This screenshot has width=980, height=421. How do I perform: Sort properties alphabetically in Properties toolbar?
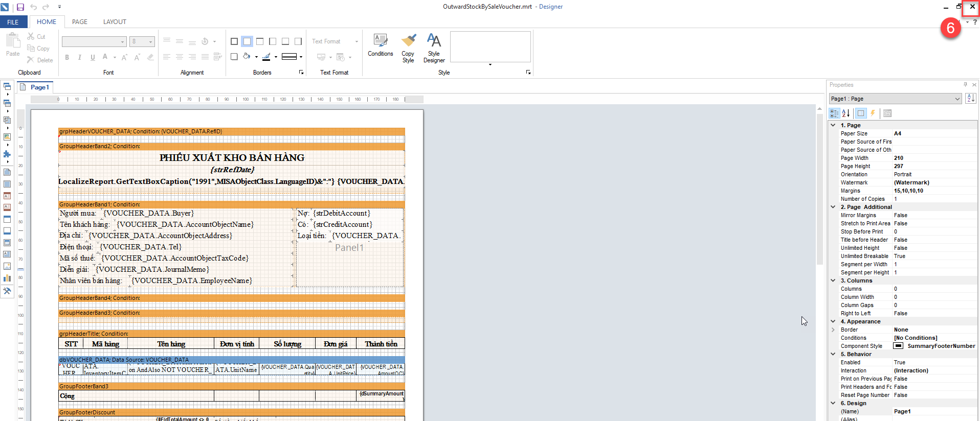tap(846, 113)
